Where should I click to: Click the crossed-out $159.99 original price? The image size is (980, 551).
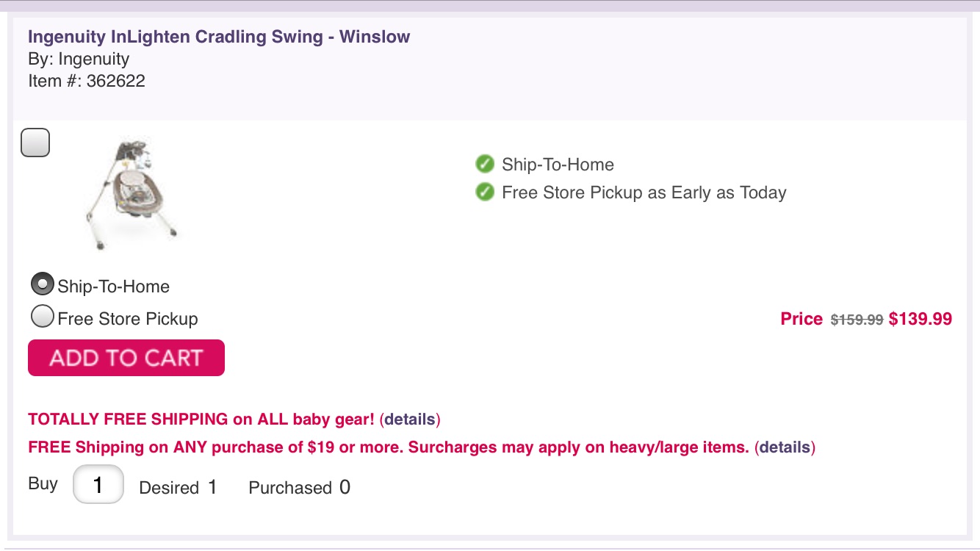[x=857, y=320]
